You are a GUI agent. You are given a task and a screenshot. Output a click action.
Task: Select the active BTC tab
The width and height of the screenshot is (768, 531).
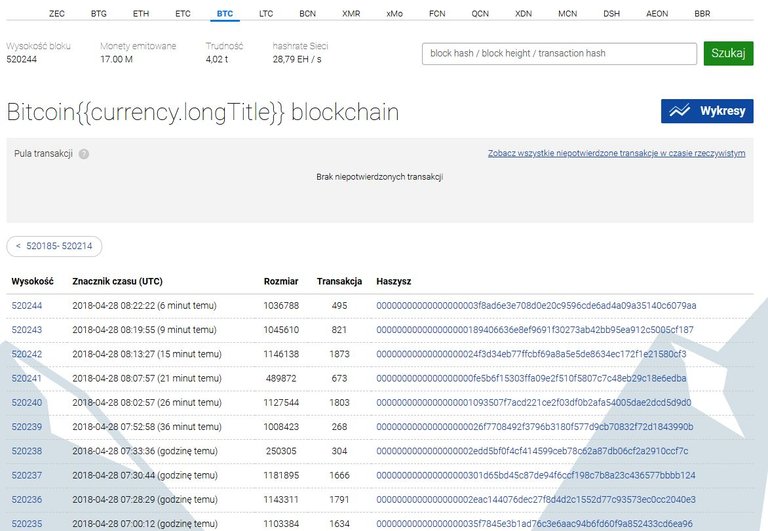tap(225, 14)
